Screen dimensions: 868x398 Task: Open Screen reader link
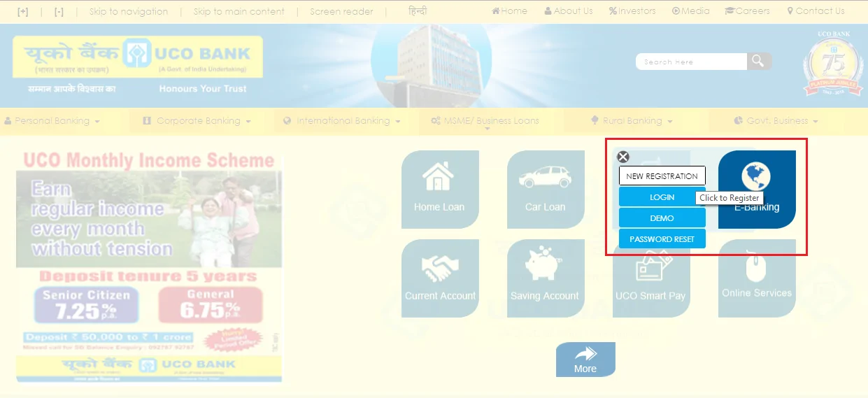click(341, 11)
